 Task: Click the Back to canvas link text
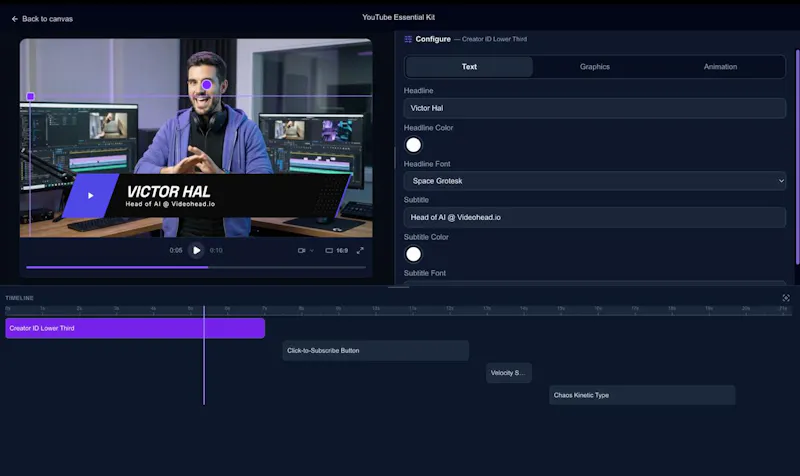47,19
